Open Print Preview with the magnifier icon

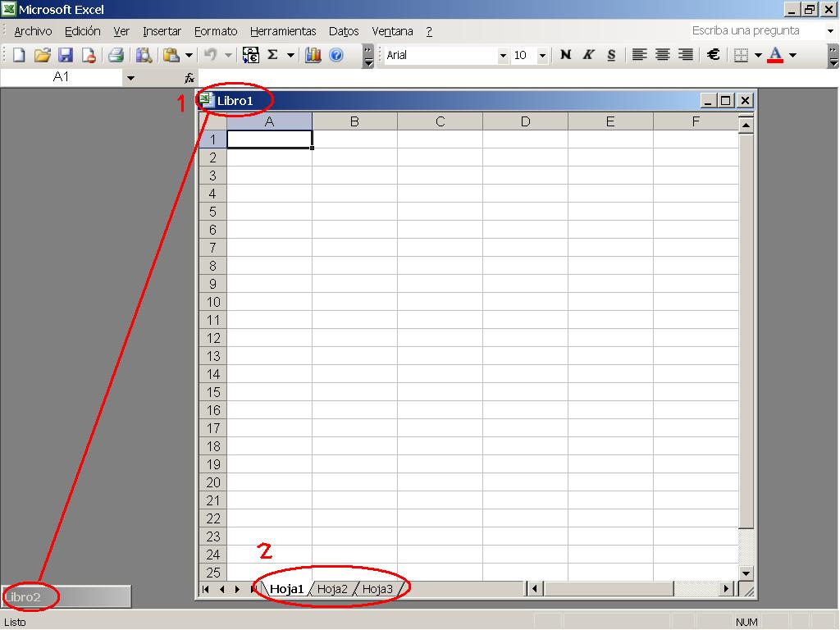[144, 55]
